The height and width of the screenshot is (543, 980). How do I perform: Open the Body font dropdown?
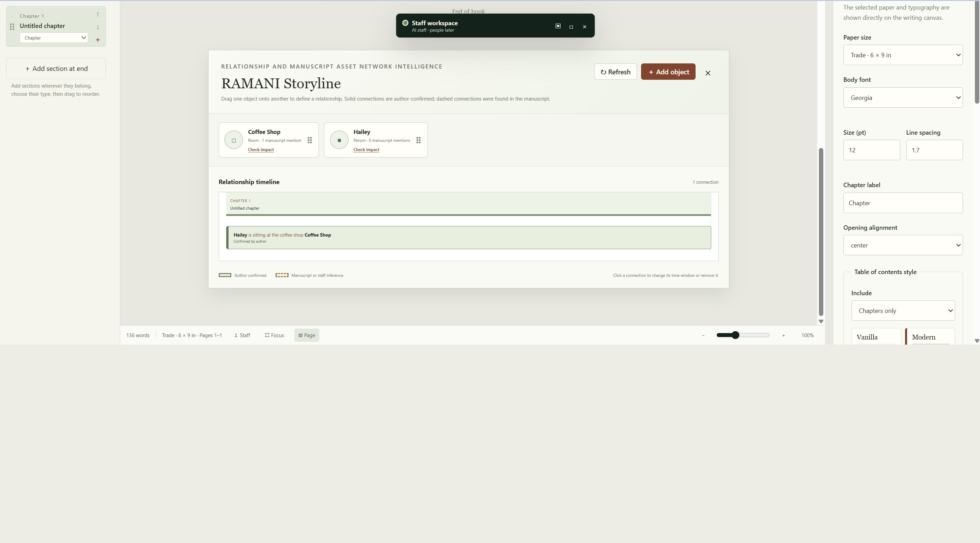903,97
